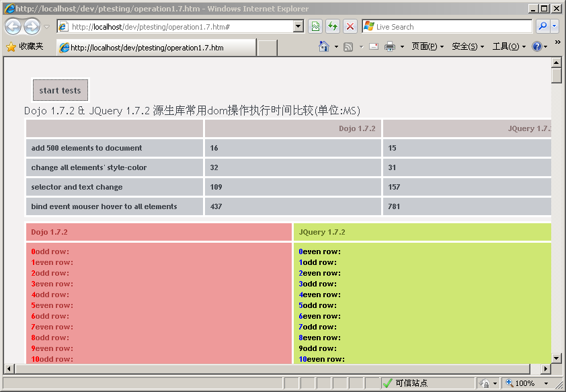The width and height of the screenshot is (566, 392).
Task: Click the vertical scrollbar thumb
Action: pyautogui.click(x=557, y=75)
